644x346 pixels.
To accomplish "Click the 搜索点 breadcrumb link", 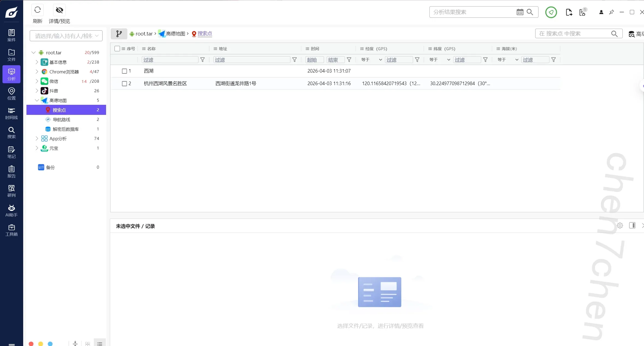I will click(x=205, y=34).
